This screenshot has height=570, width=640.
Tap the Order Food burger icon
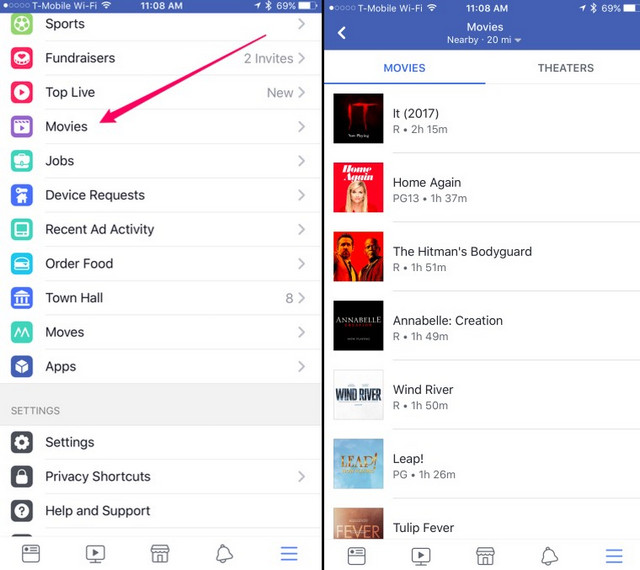pyautogui.click(x=22, y=264)
